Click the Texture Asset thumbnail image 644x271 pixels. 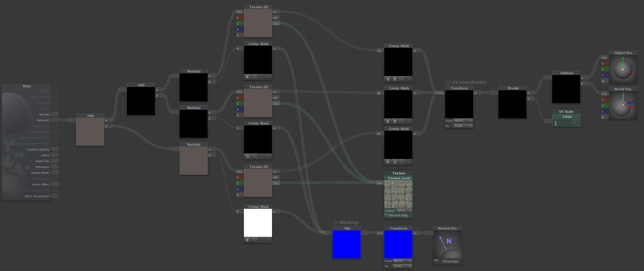tap(398, 194)
